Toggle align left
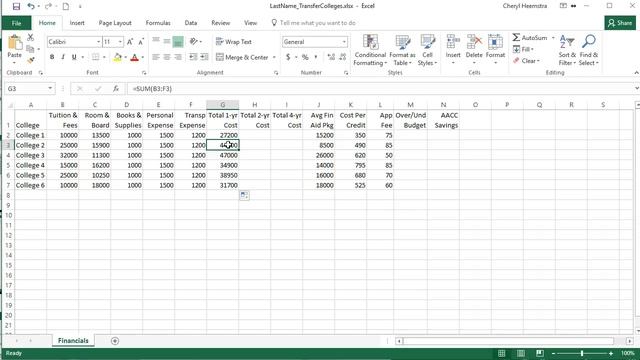640x360 pixels. tap(156, 57)
